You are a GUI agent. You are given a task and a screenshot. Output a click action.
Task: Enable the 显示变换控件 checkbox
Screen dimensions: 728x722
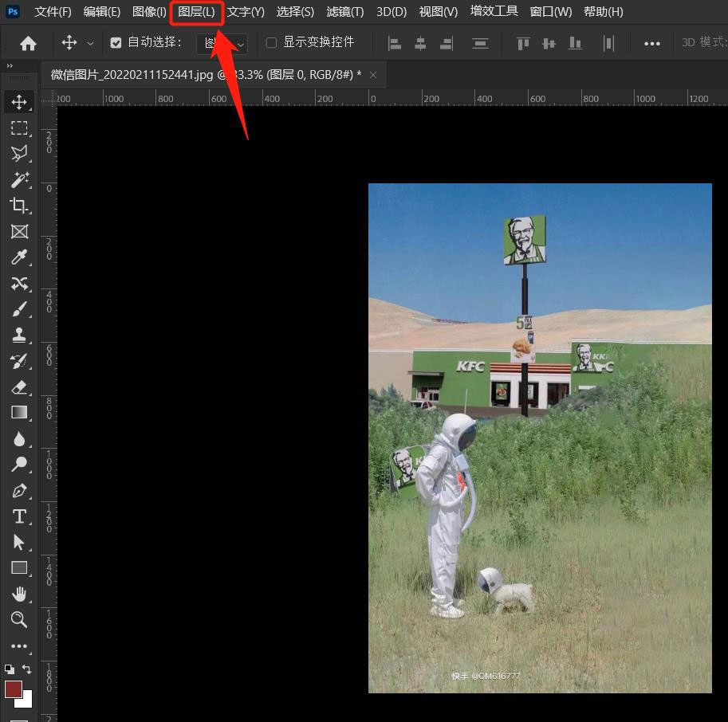coord(271,43)
